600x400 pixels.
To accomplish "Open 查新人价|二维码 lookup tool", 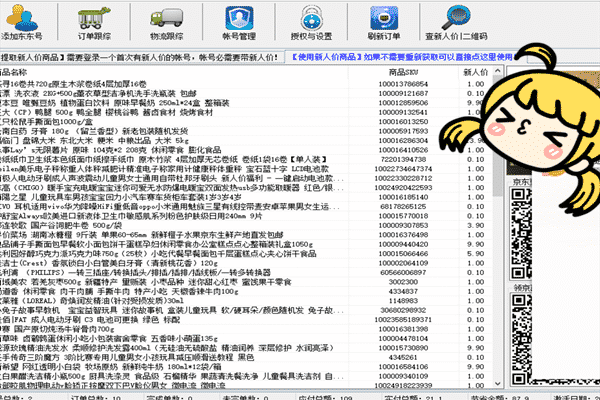I will click(x=456, y=22).
